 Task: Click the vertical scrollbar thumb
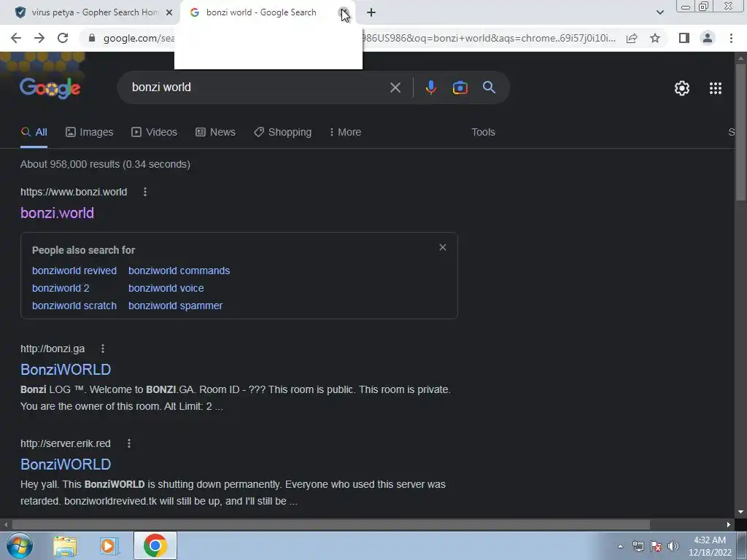740,131
